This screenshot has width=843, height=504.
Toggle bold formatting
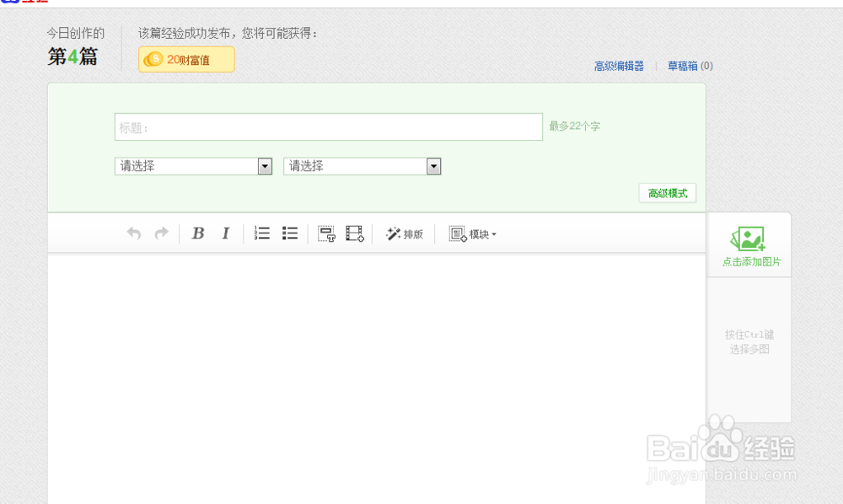coord(198,233)
